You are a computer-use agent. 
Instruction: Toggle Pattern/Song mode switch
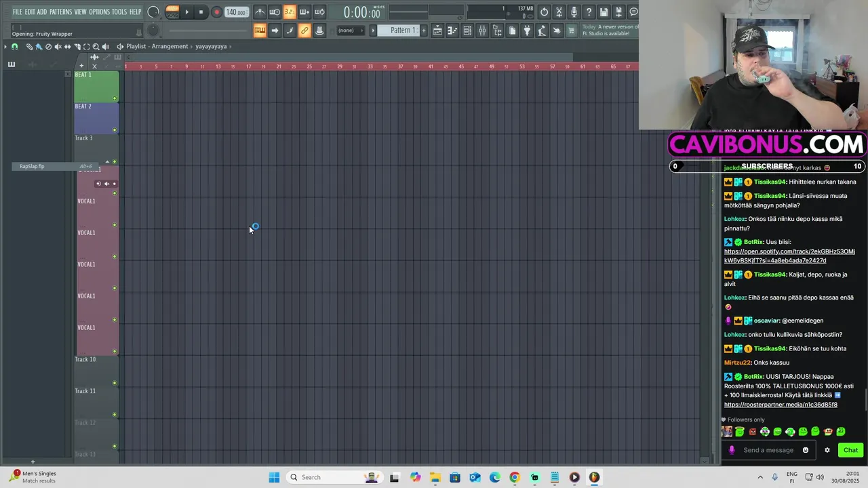[172, 12]
